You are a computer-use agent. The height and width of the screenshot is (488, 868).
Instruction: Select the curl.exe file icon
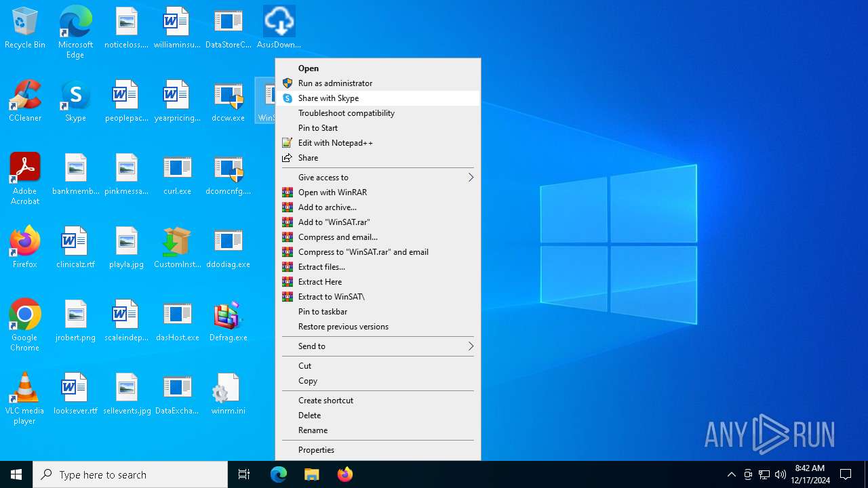pyautogui.click(x=177, y=174)
